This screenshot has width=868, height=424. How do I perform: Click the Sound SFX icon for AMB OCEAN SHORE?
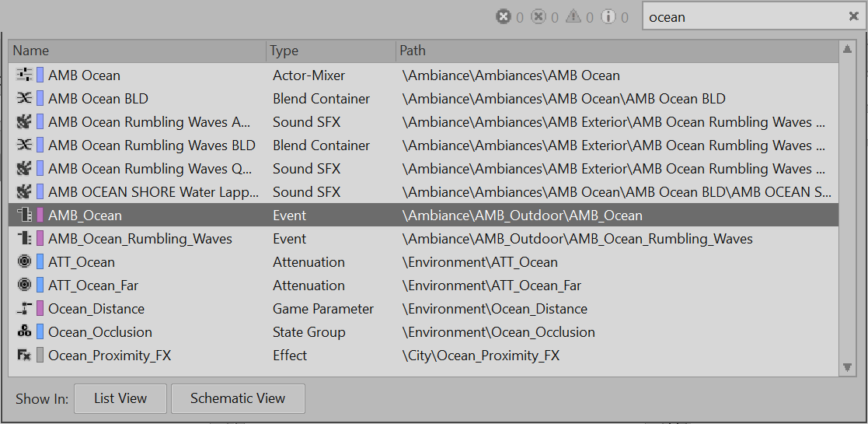[x=24, y=192]
